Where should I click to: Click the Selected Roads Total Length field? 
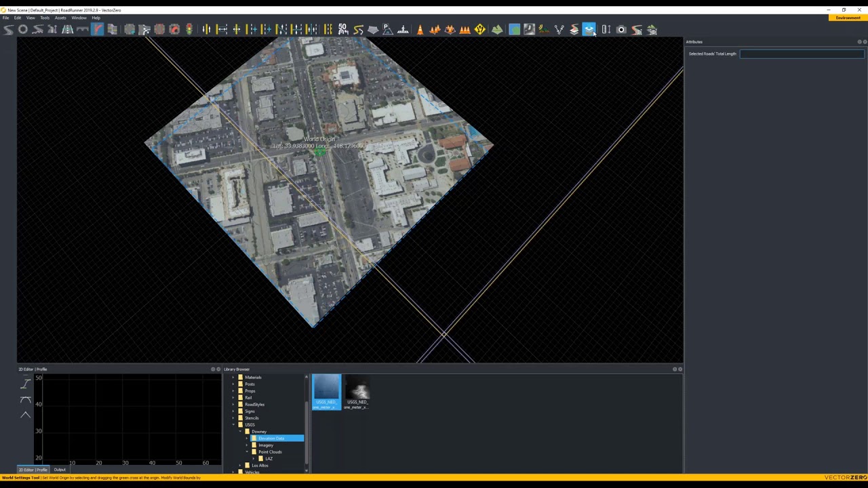point(802,54)
